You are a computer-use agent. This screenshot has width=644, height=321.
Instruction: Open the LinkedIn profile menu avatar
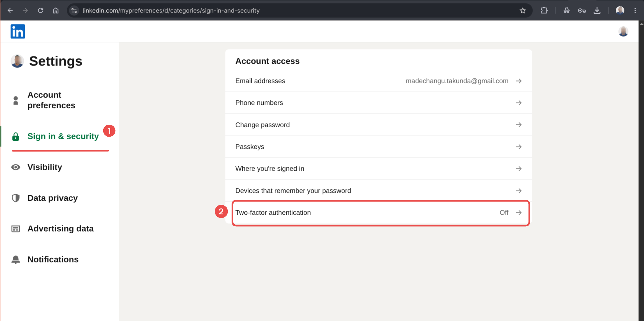click(623, 31)
